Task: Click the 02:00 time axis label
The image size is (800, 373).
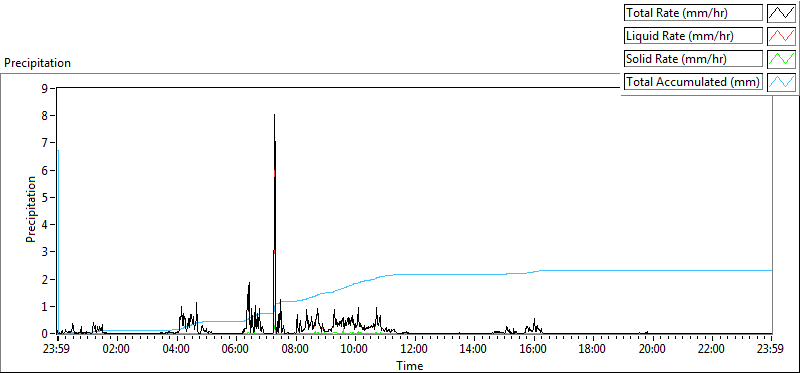Action: point(117,350)
